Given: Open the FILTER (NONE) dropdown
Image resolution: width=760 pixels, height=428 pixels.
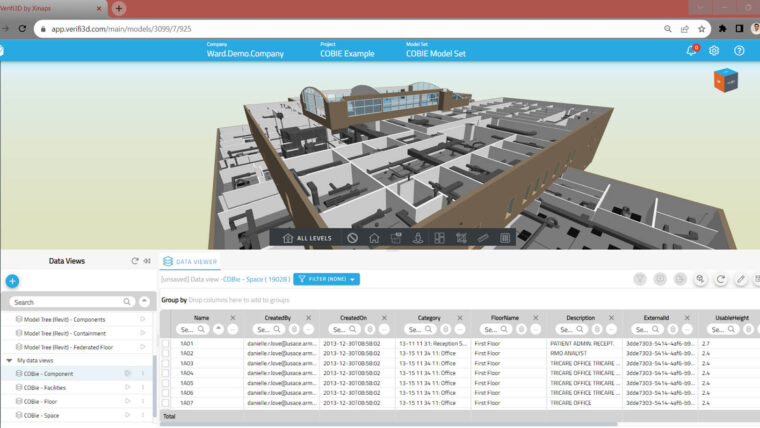Looking at the screenshot, I should 326,279.
